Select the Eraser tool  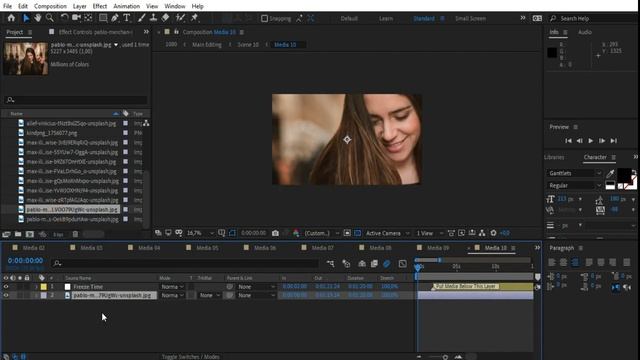165,18
